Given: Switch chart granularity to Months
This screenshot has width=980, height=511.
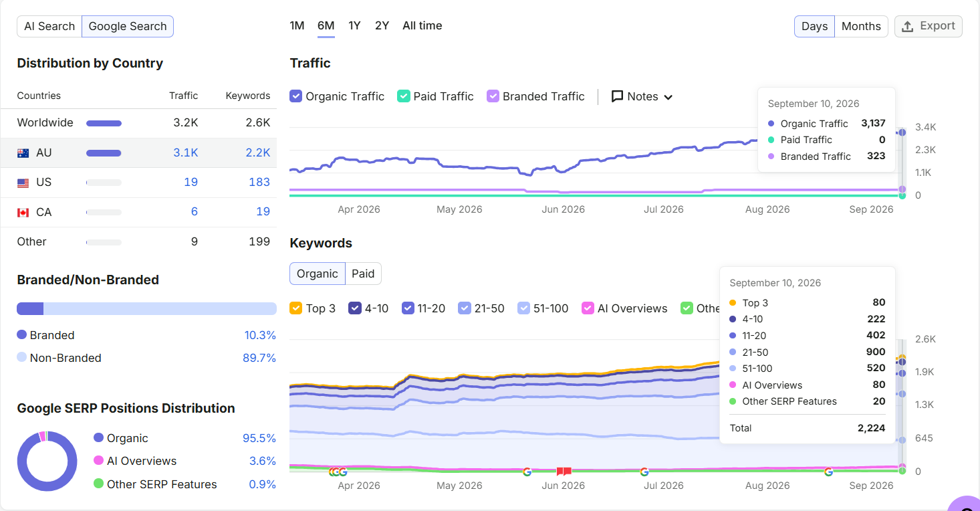Looking at the screenshot, I should coord(861,26).
